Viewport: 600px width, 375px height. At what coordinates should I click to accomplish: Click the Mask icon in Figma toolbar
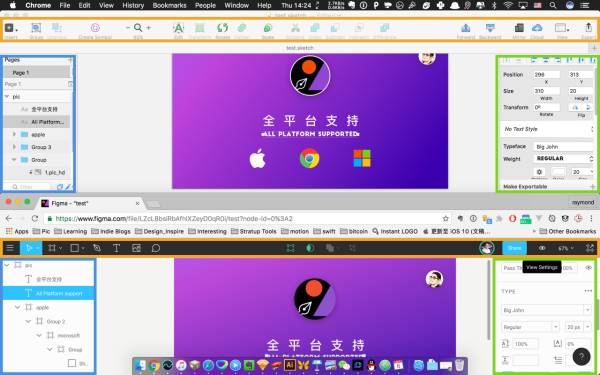[310, 248]
